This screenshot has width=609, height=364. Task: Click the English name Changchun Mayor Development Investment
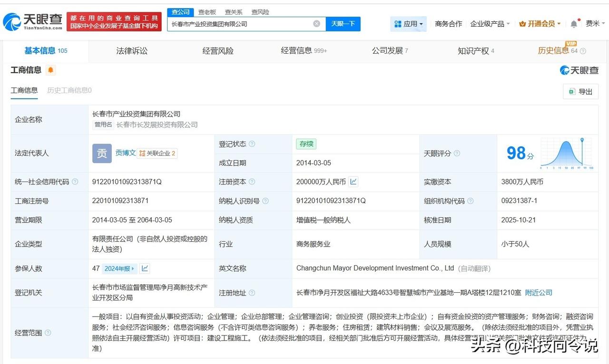[x=375, y=268]
